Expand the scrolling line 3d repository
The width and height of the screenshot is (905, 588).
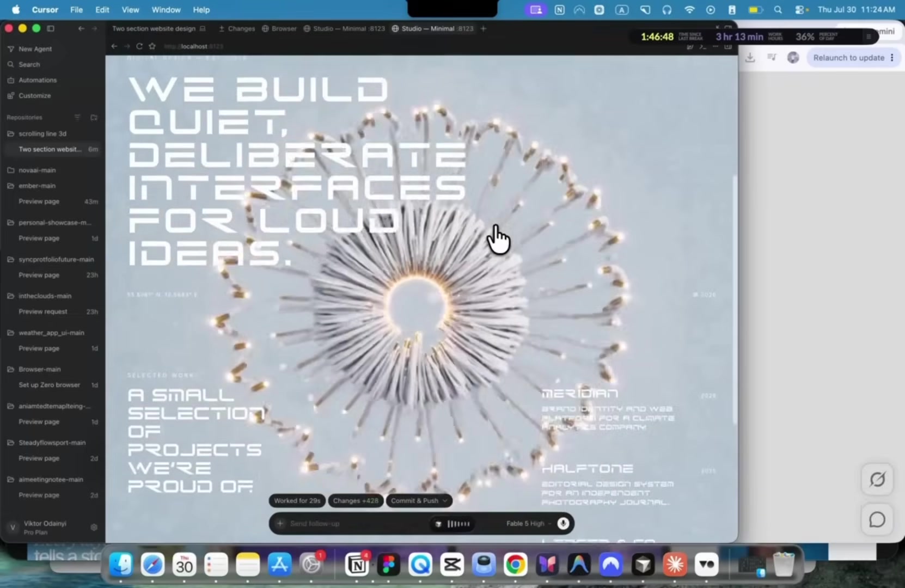[x=42, y=134]
